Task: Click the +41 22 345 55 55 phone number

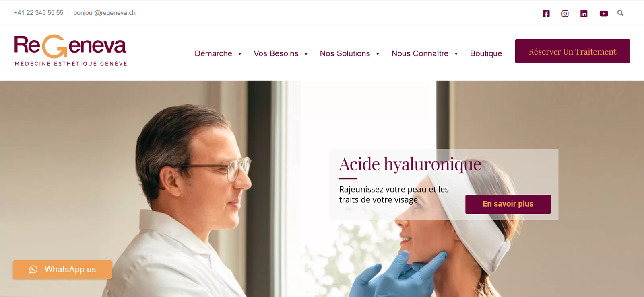Action: tap(39, 13)
